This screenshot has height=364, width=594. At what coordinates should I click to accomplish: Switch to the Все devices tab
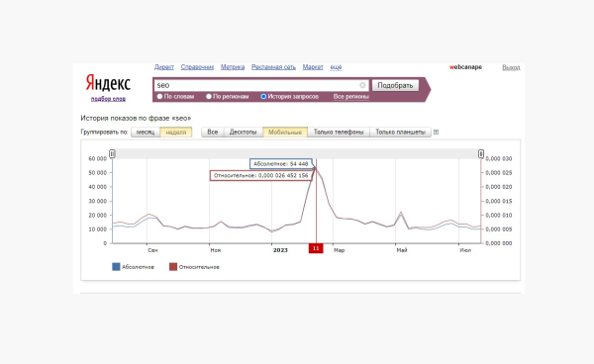(213, 133)
